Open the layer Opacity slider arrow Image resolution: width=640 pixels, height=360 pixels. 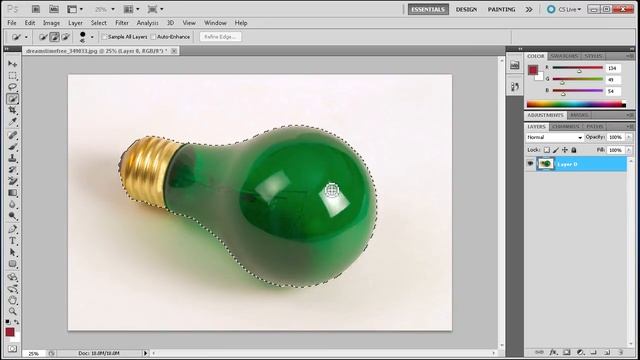[x=629, y=137]
